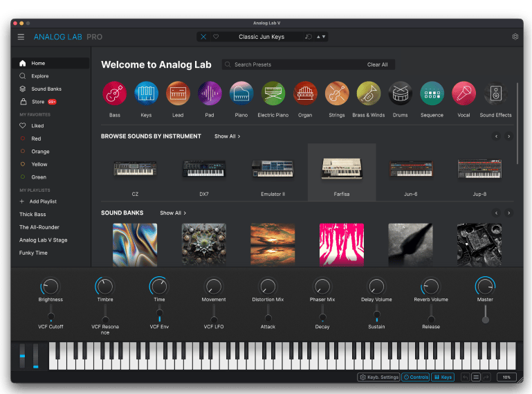The height and width of the screenshot is (394, 532).
Task: Click the Strings violin icon
Action: (x=336, y=93)
